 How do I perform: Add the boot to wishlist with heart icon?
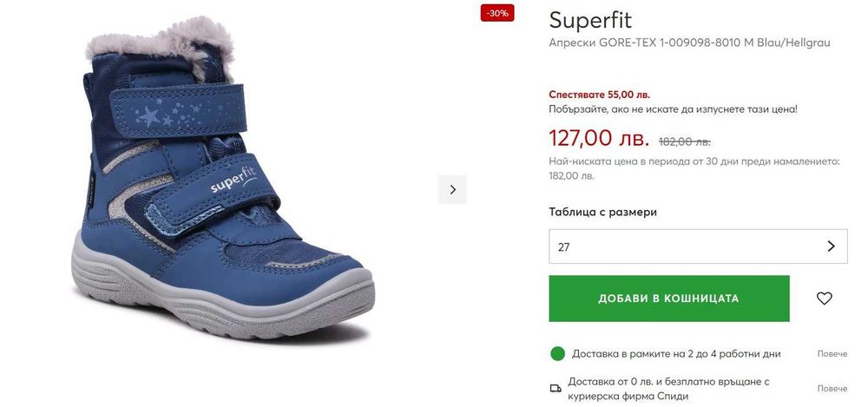pyautogui.click(x=824, y=299)
